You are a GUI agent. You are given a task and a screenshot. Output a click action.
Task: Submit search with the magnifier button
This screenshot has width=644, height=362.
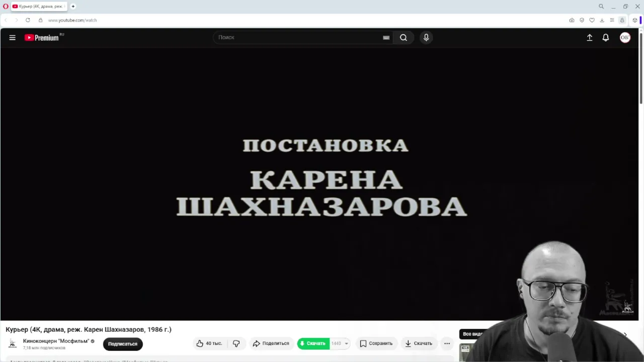click(404, 37)
